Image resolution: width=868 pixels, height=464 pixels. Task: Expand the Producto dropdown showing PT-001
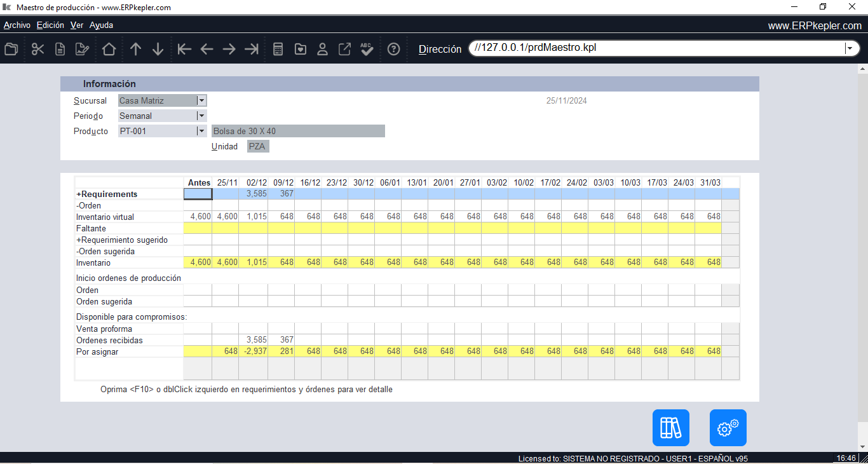pos(202,130)
